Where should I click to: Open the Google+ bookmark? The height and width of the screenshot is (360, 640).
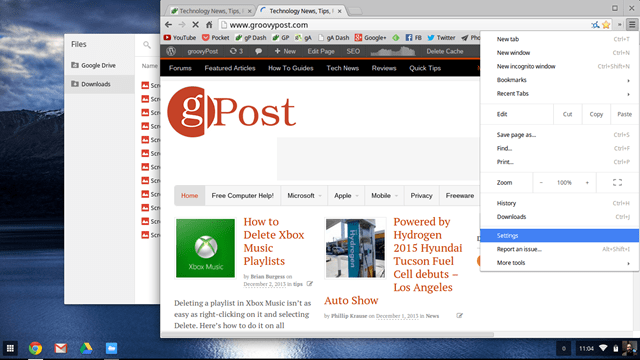tap(370, 38)
